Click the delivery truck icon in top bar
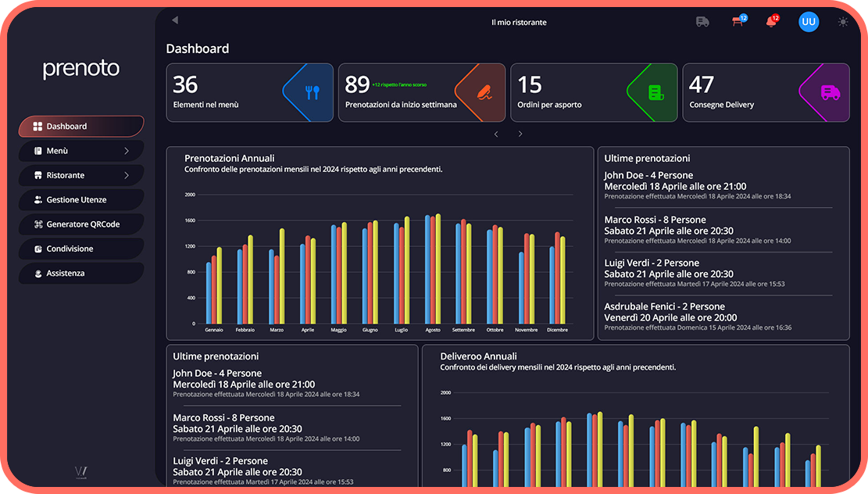 tap(702, 22)
